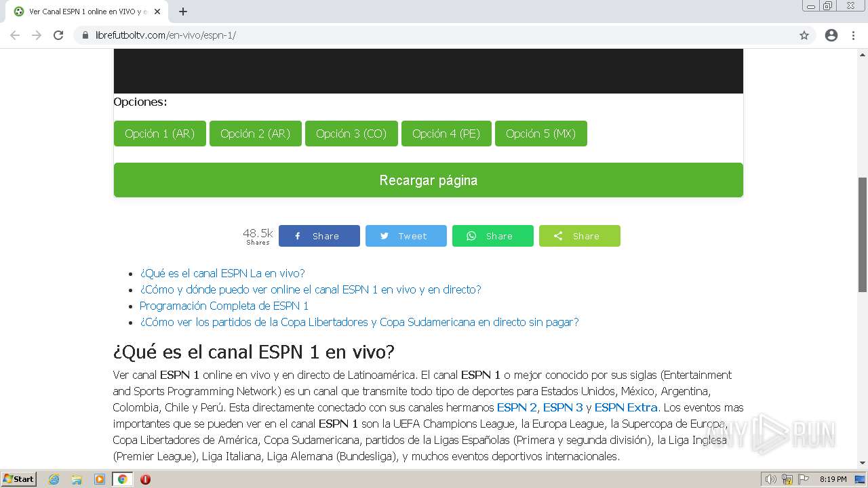Image resolution: width=868 pixels, height=488 pixels.
Task: Open Copa Libertadores sin pagar link
Action: [x=359, y=322]
